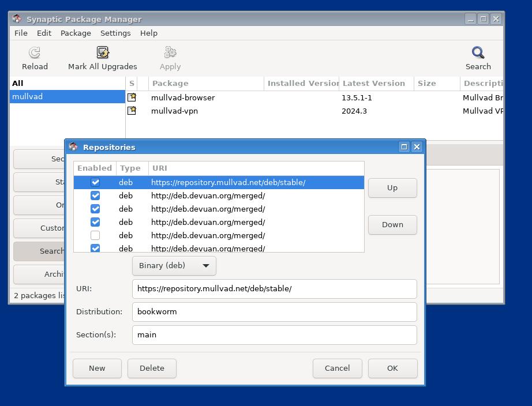Click the status icon of mullvad-browser
532x406 pixels.
[x=132, y=97]
